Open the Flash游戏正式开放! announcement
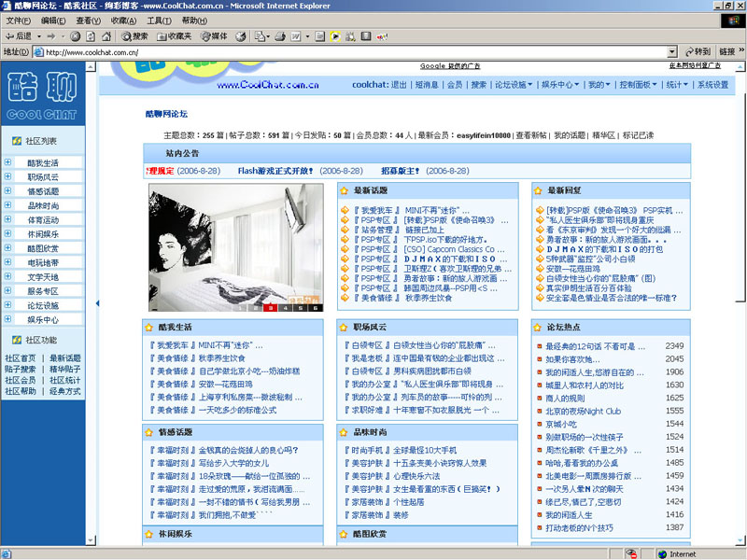This screenshot has height=560, width=747. coord(275,171)
